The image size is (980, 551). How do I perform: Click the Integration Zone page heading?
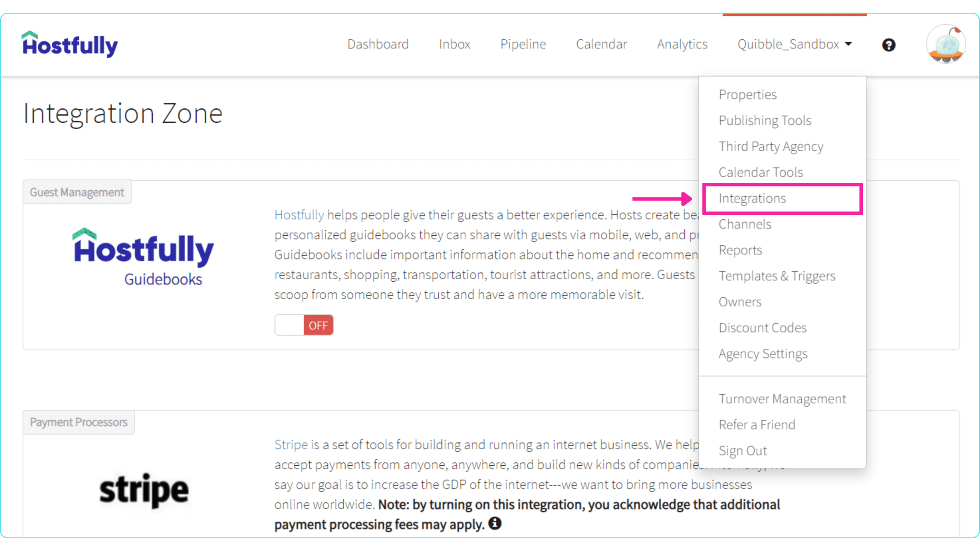123,114
